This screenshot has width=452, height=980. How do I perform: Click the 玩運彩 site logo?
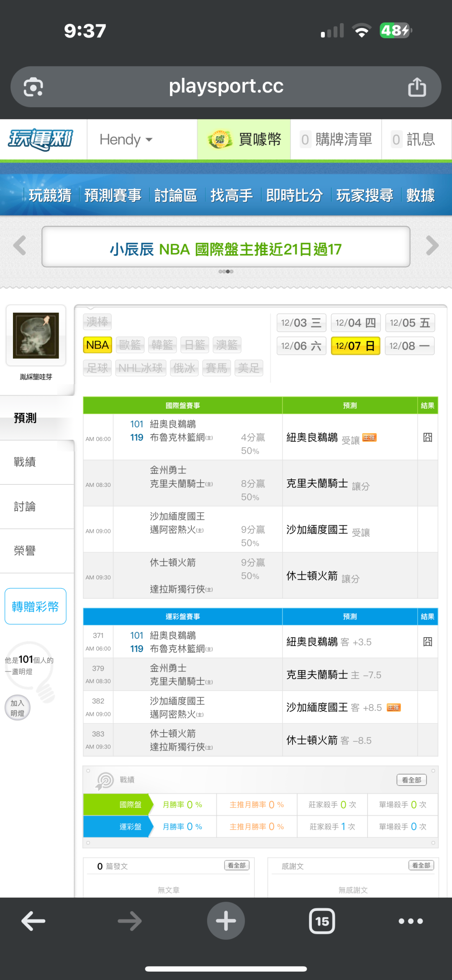(x=41, y=139)
